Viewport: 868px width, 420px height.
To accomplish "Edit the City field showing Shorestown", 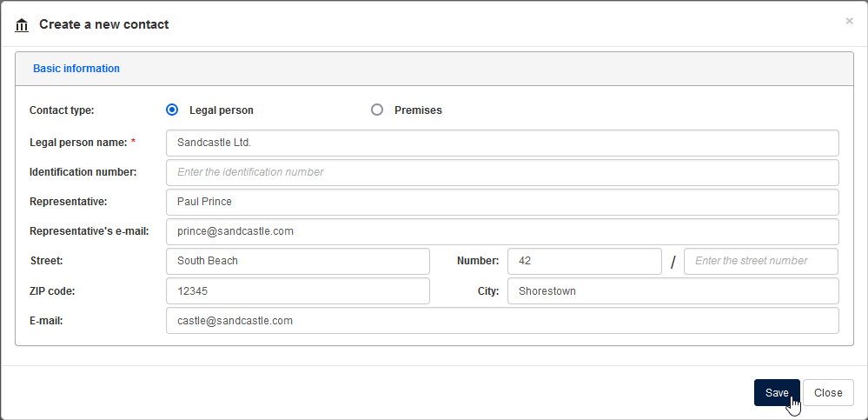I will (x=673, y=290).
